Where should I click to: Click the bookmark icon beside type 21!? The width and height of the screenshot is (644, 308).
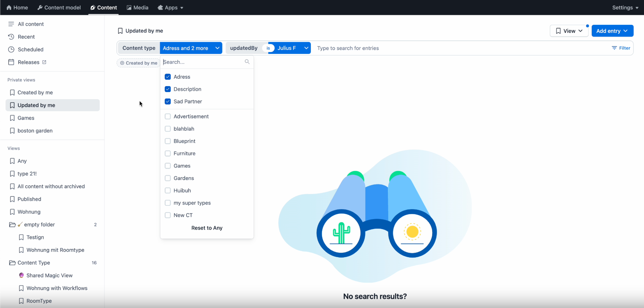click(x=12, y=174)
